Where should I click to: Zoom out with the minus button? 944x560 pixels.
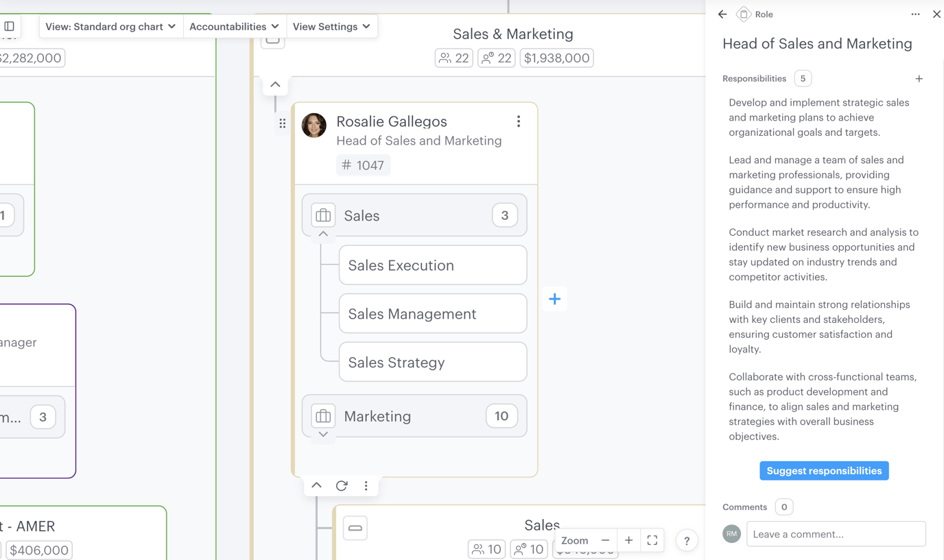pos(605,541)
